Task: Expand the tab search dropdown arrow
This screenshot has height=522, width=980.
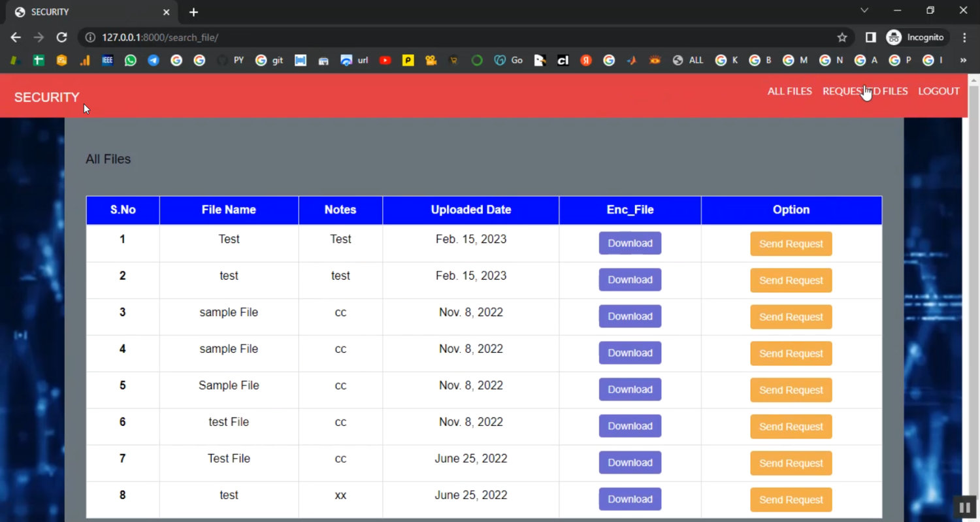Action: click(864, 10)
